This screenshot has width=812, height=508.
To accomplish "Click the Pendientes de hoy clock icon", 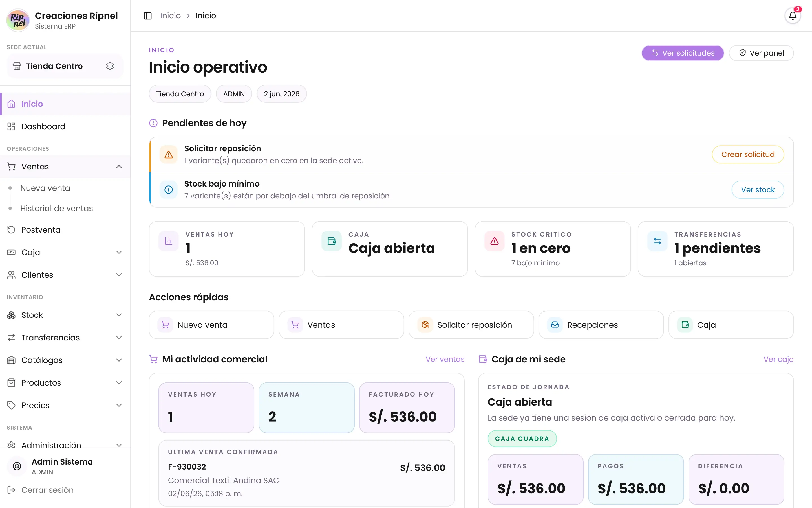I will [x=153, y=123].
